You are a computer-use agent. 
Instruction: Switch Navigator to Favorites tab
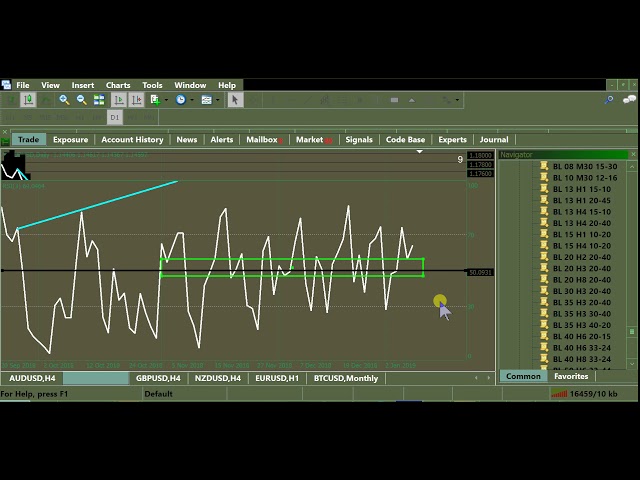[x=571, y=377]
